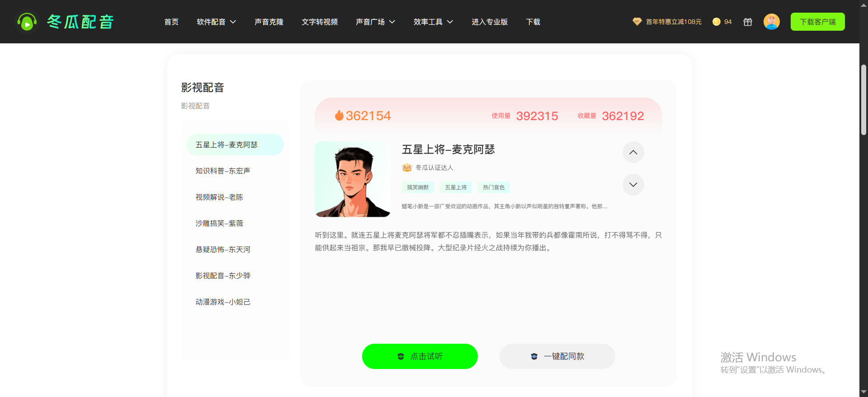
Task: Open the user avatar in the header
Action: coord(772,22)
